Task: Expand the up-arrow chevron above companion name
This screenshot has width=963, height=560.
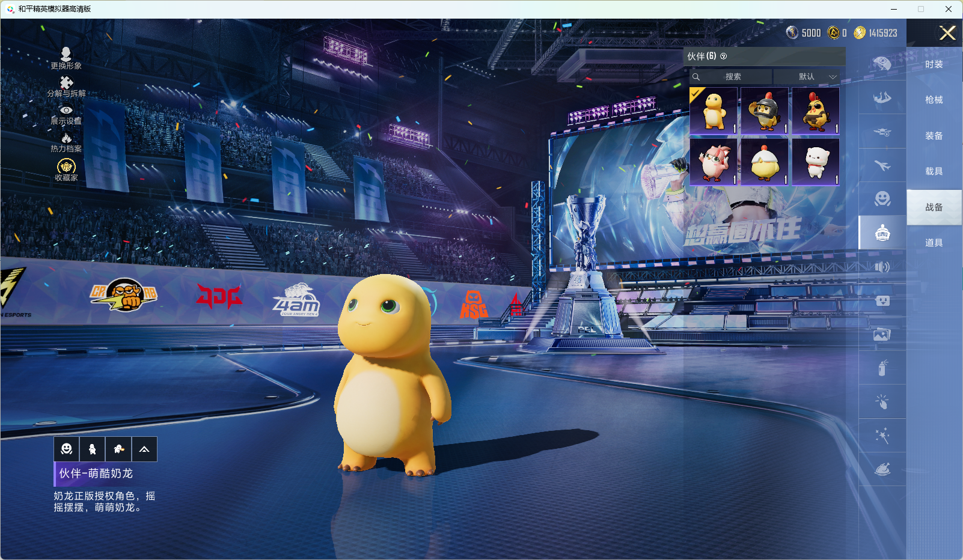Action: pos(144,449)
